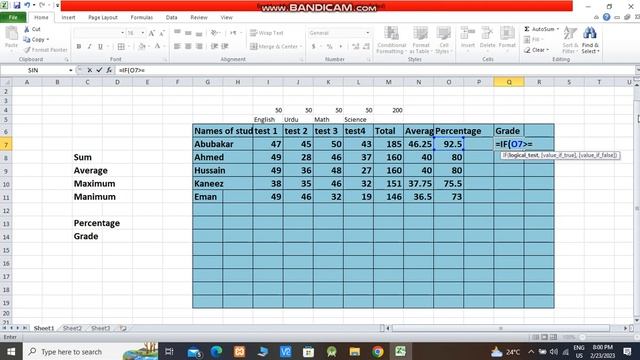640x360 pixels.
Task: Click the Undo arrow icon
Action: pos(27,5)
